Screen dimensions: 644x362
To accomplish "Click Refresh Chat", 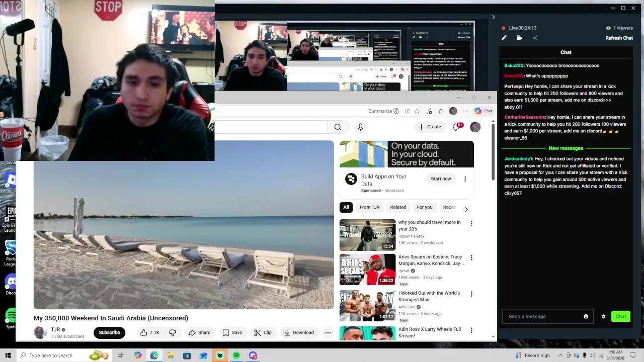I will point(619,38).
